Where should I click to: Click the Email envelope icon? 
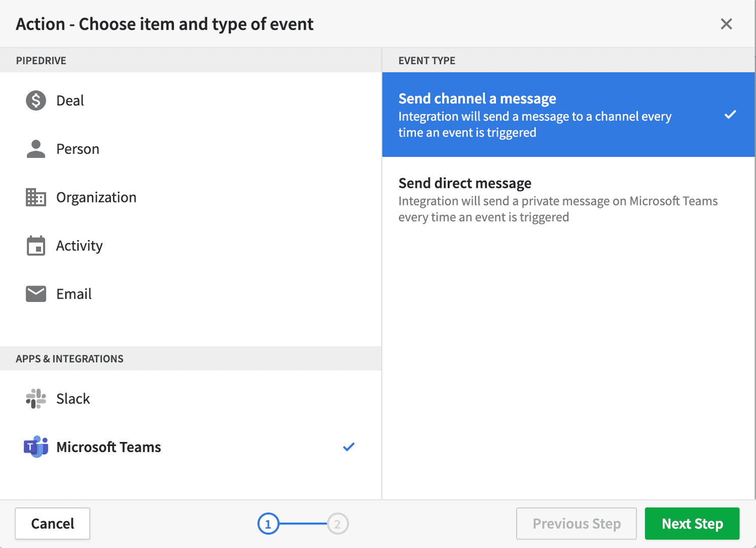pos(36,294)
